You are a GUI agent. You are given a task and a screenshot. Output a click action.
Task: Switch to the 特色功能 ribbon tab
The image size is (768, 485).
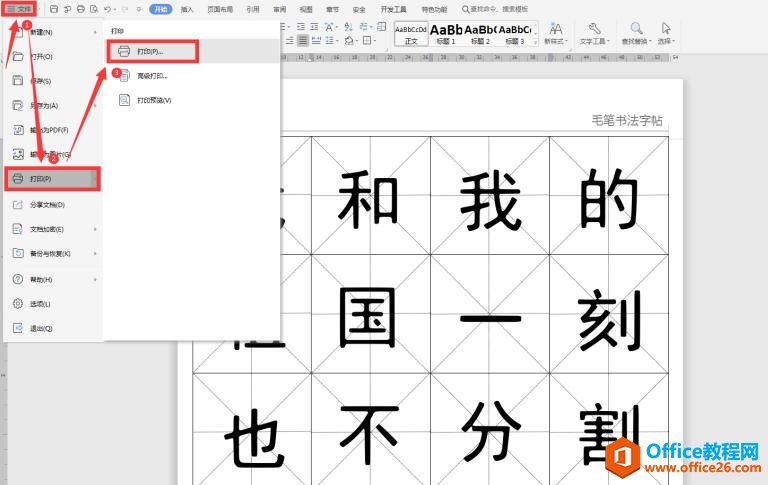tap(434, 9)
